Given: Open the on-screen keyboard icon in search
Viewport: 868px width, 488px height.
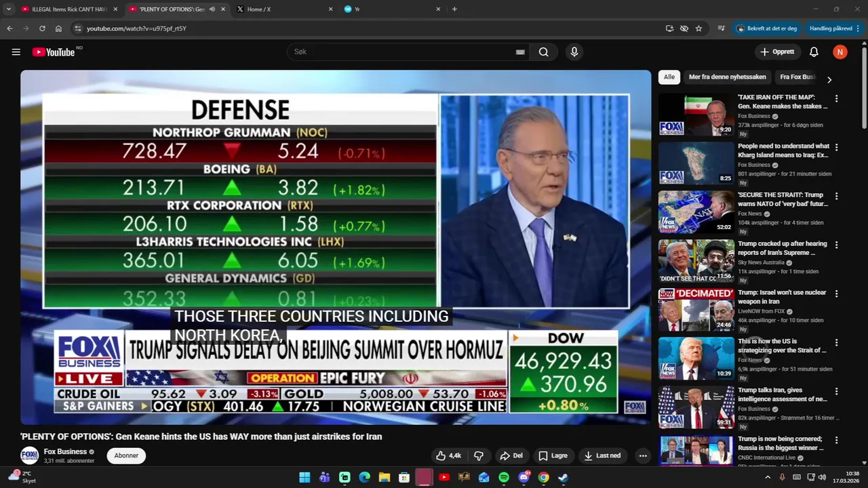Looking at the screenshot, I should 520,52.
